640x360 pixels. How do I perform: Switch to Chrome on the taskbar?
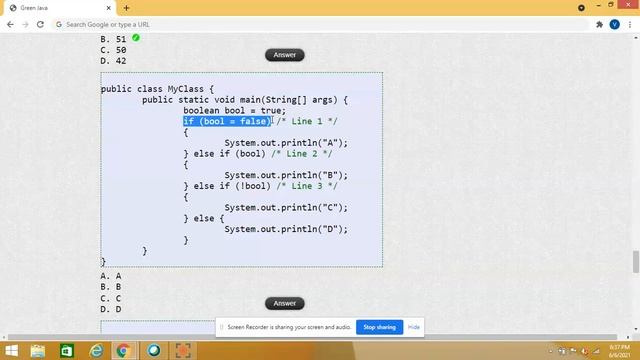pyautogui.click(x=123, y=351)
